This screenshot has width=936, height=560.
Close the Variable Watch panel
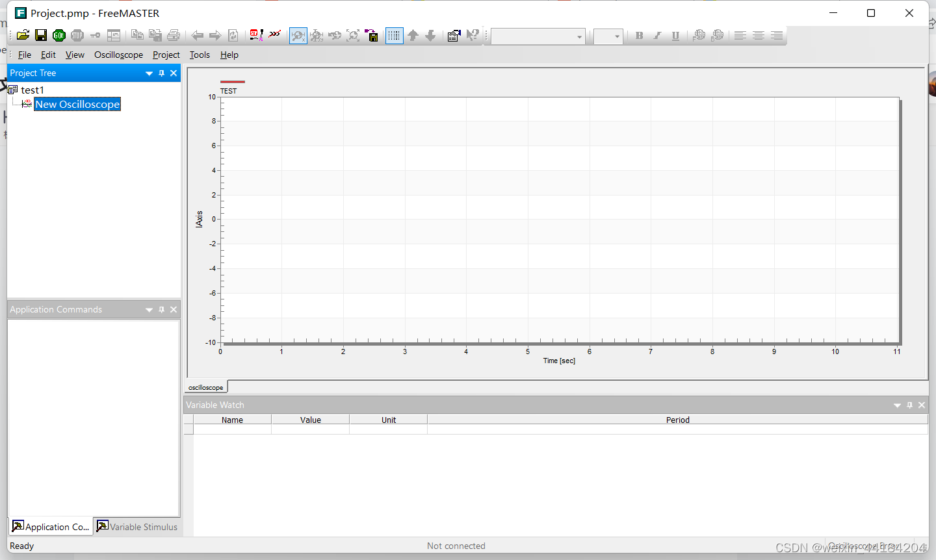point(922,405)
